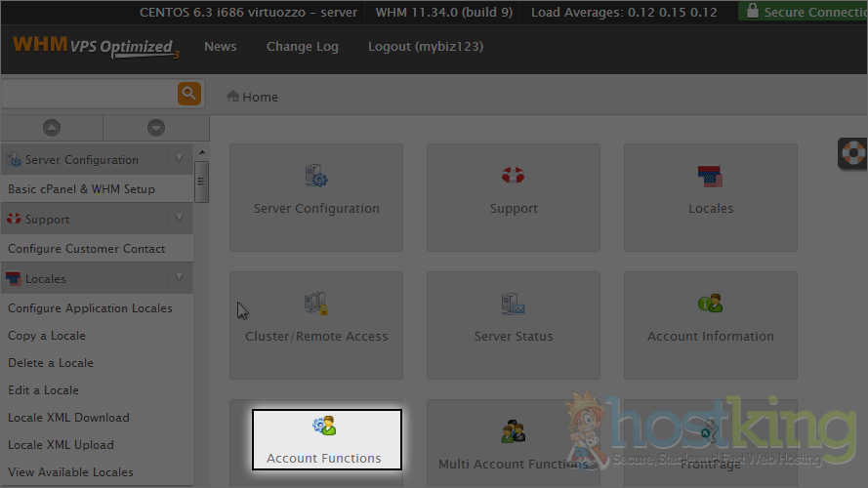Click the sidebar search input field

point(88,94)
